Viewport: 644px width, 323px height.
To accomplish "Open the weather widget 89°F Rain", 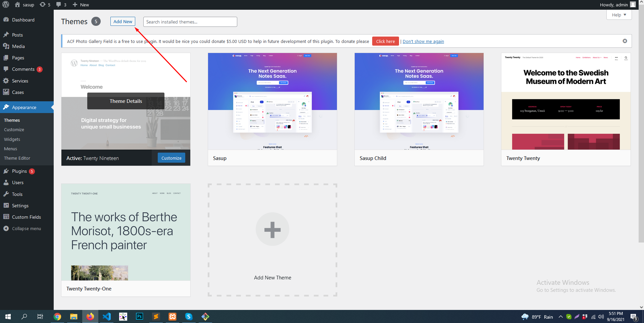I will pyautogui.click(x=537, y=317).
